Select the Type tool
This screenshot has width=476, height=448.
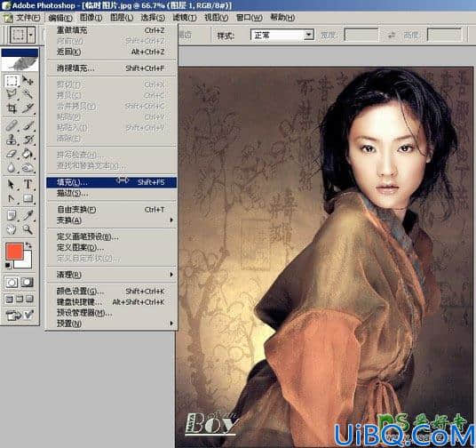[x=28, y=185]
